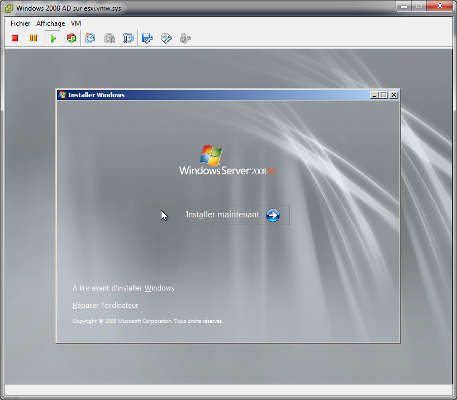Open the Fichier menu

click(20, 23)
